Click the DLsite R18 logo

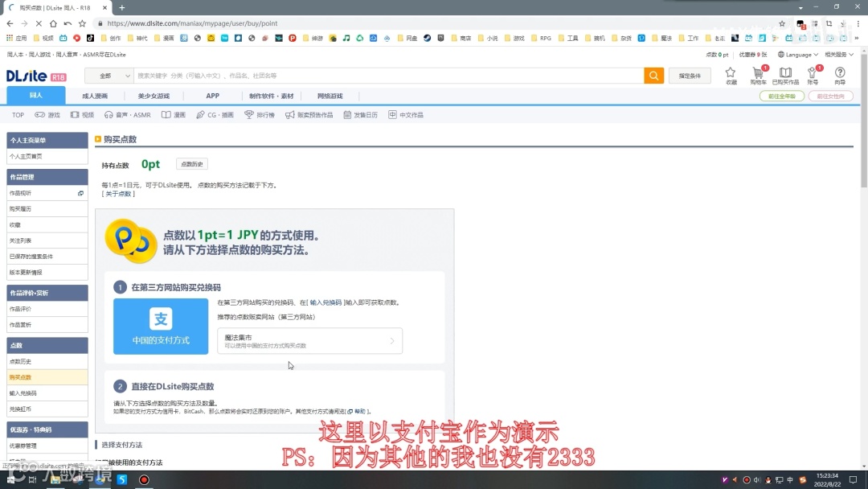pos(36,76)
